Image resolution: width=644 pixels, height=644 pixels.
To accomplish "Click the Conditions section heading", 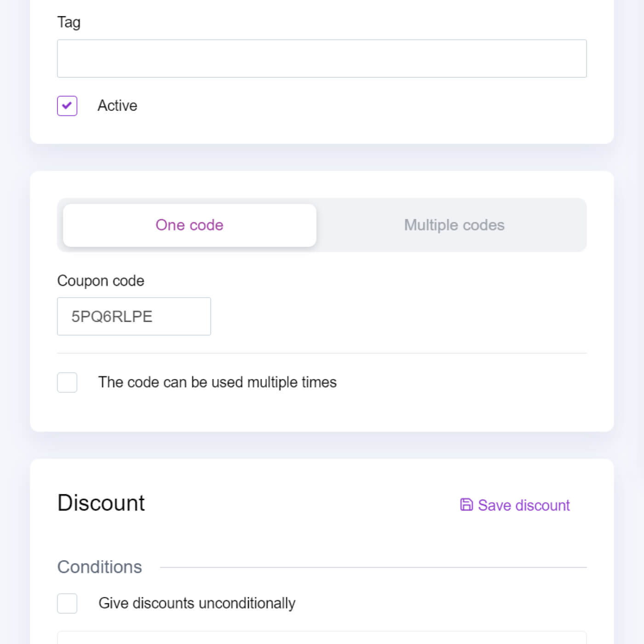I will 99,567.
